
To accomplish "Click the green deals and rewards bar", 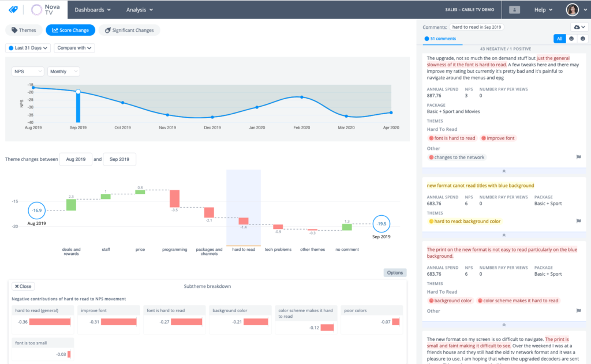I will [71, 205].
